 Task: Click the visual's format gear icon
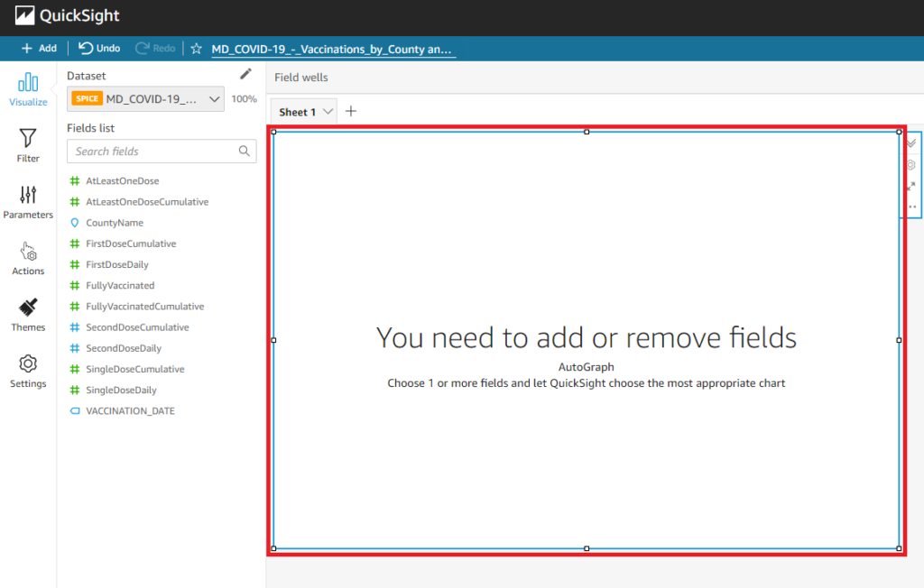click(x=910, y=165)
